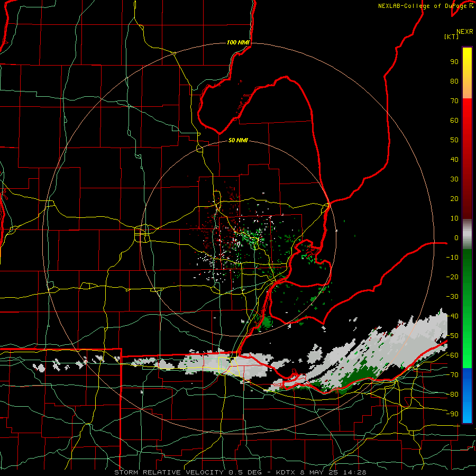Click the 50 NMI range ring label
Image resolution: width=476 pixels, height=476 pixels.
pyautogui.click(x=238, y=140)
